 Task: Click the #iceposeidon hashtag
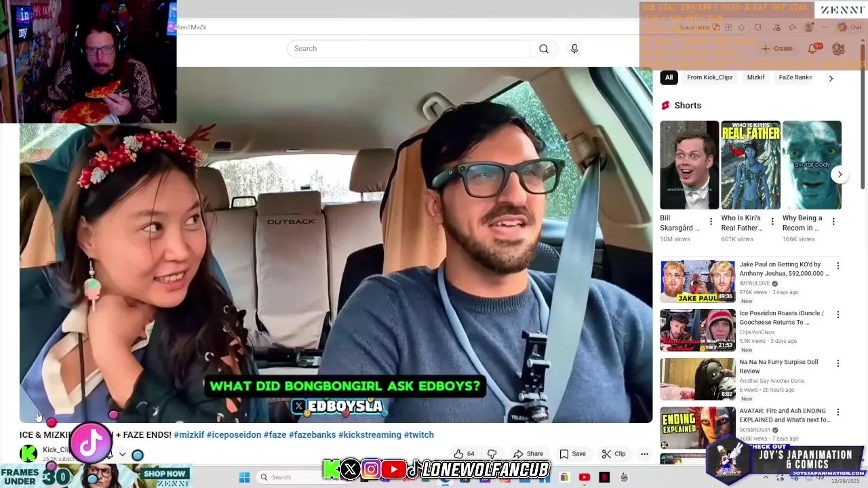click(x=234, y=435)
